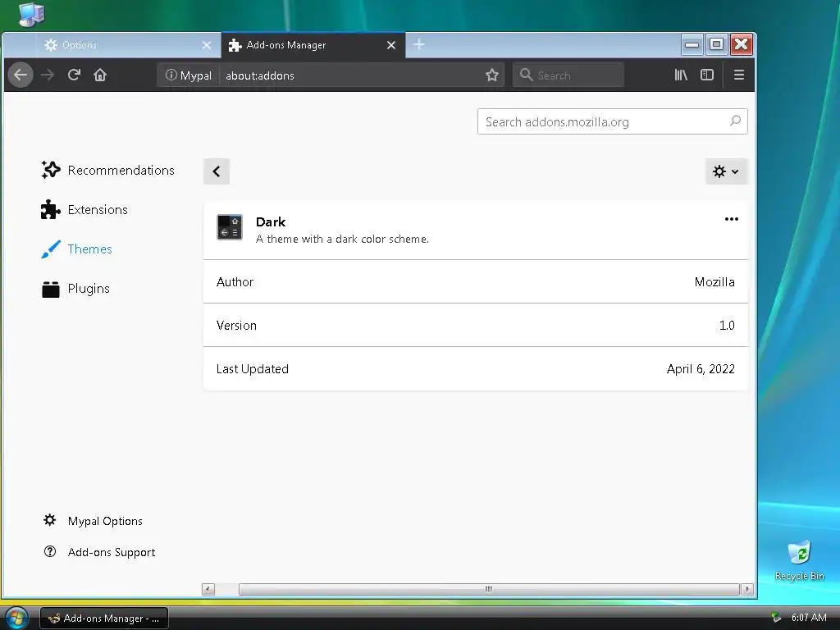
Task: Minimize the Mypal browser window
Action: [x=692, y=44]
